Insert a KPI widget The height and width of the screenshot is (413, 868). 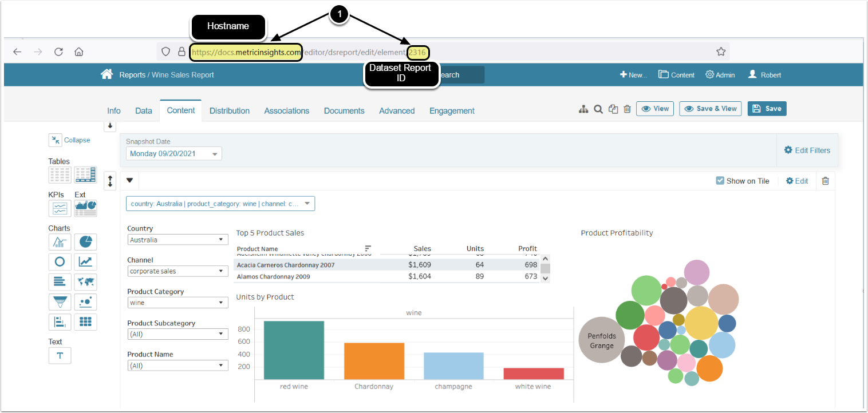point(60,208)
